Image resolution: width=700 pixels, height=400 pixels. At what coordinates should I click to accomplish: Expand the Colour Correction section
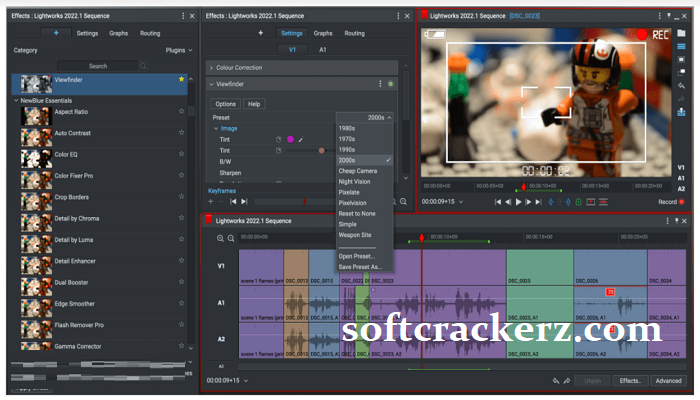pyautogui.click(x=212, y=68)
